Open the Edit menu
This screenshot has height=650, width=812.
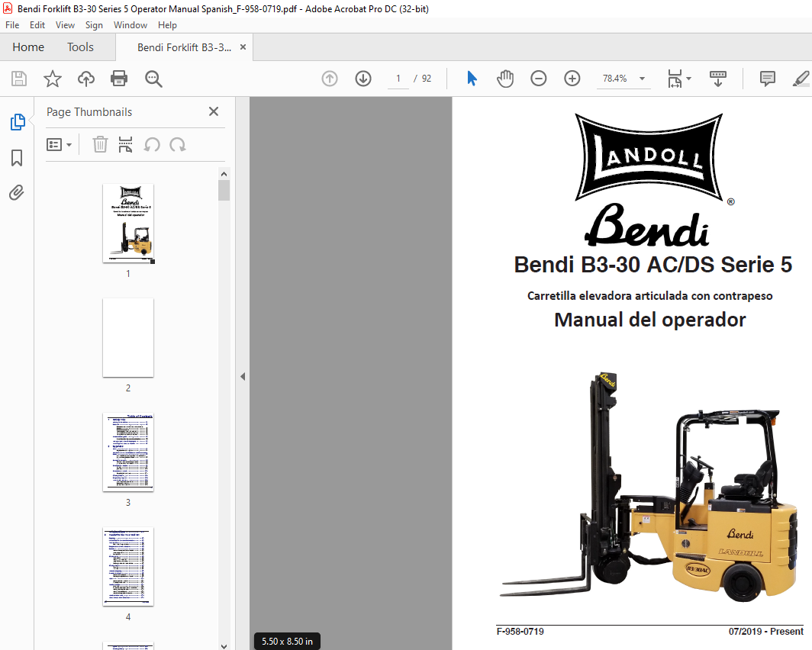pos(37,25)
